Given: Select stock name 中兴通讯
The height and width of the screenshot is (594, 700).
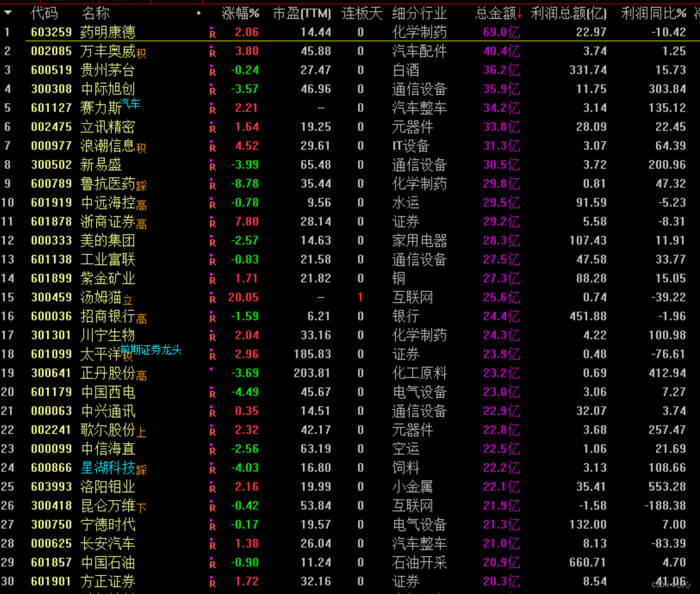Looking at the screenshot, I should 108,411.
